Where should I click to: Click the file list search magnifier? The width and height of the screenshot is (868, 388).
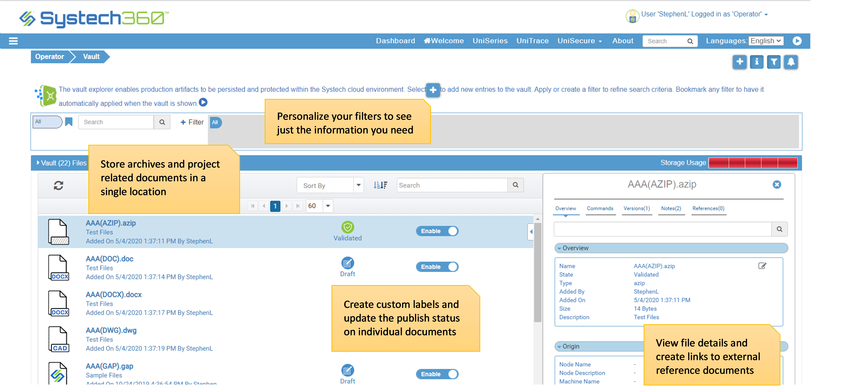pyautogui.click(x=516, y=185)
